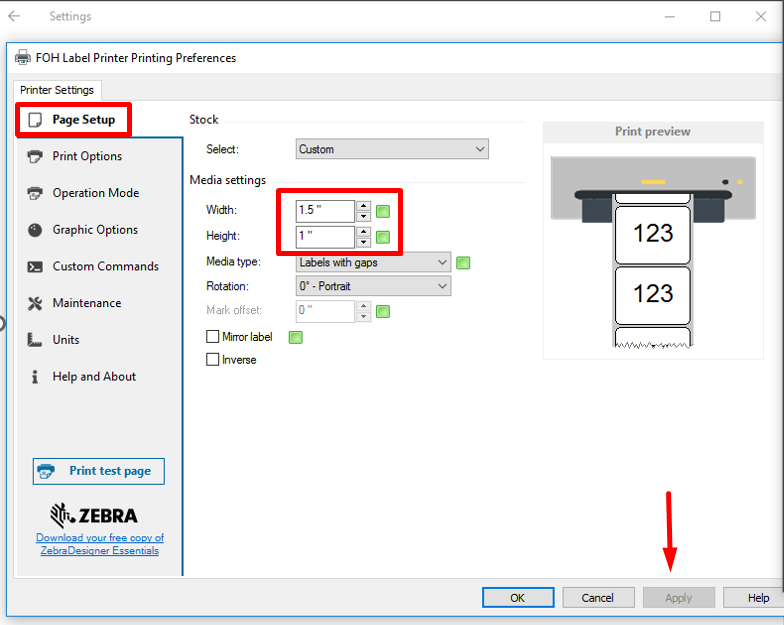Click green indicator next to Mark offset
Viewport: 784px width, 625px height.
coord(383,312)
